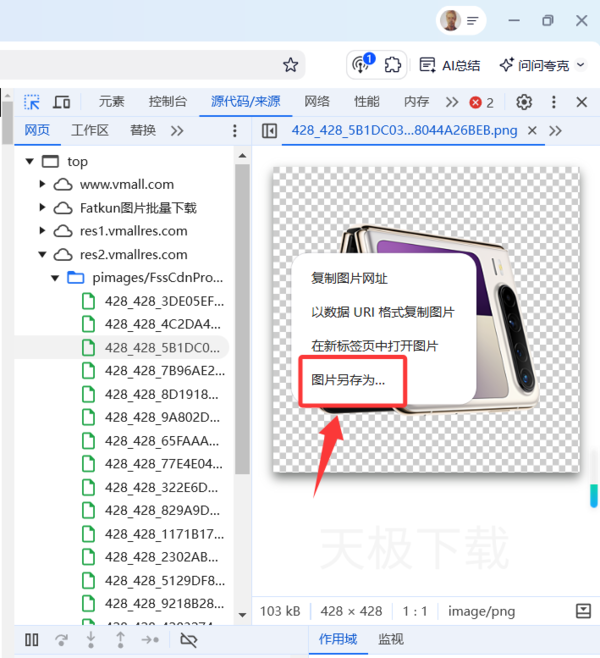Switch to the 监视 tab
The height and width of the screenshot is (658, 600).
click(x=391, y=639)
